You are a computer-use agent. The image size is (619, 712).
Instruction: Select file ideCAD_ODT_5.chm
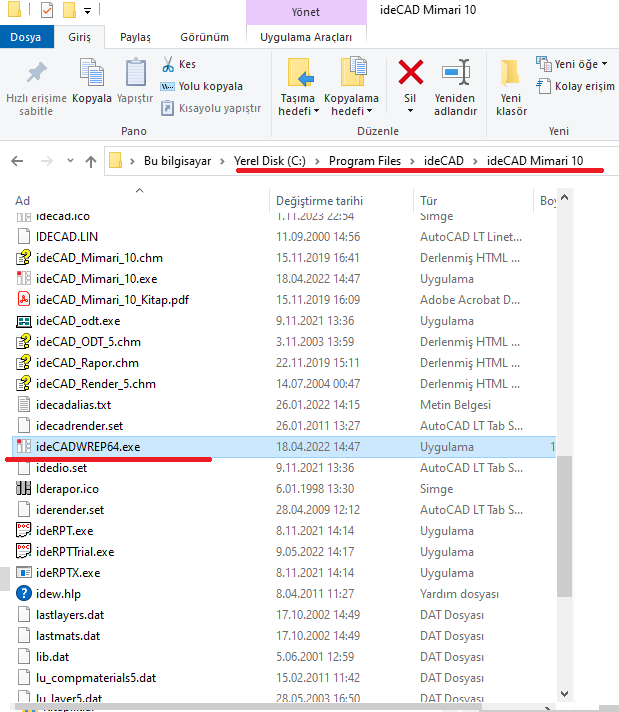[88, 342]
